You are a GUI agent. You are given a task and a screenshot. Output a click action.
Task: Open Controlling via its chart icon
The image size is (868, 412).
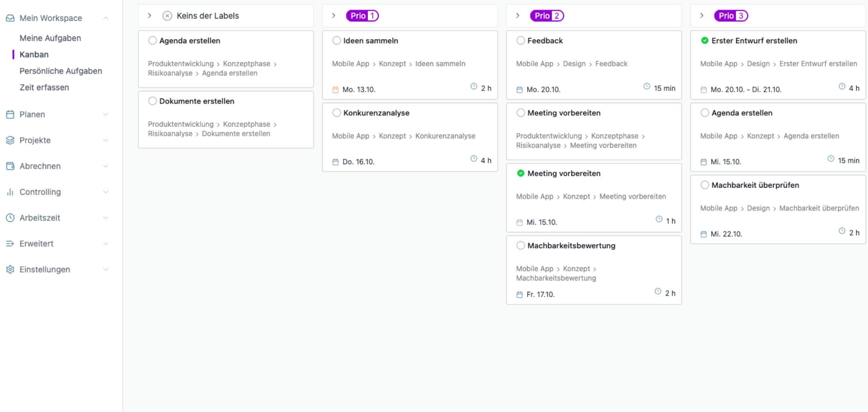[x=10, y=192]
